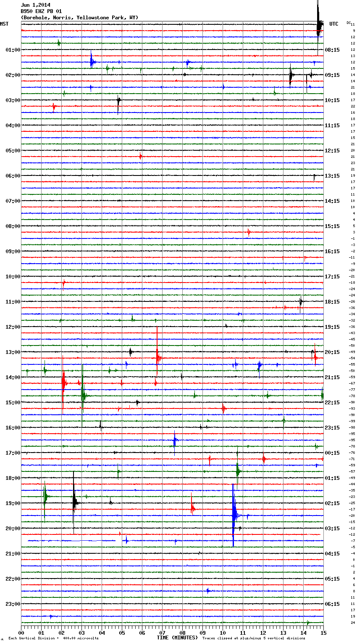Click the minute axis label '10'

(x=223, y=633)
